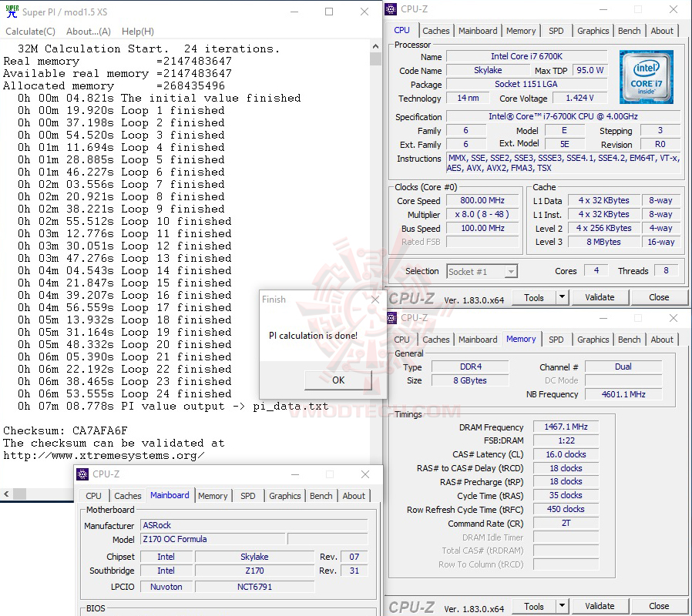
Task: Open SPD tab in Memory CPU-Z window
Action: pyautogui.click(x=556, y=340)
